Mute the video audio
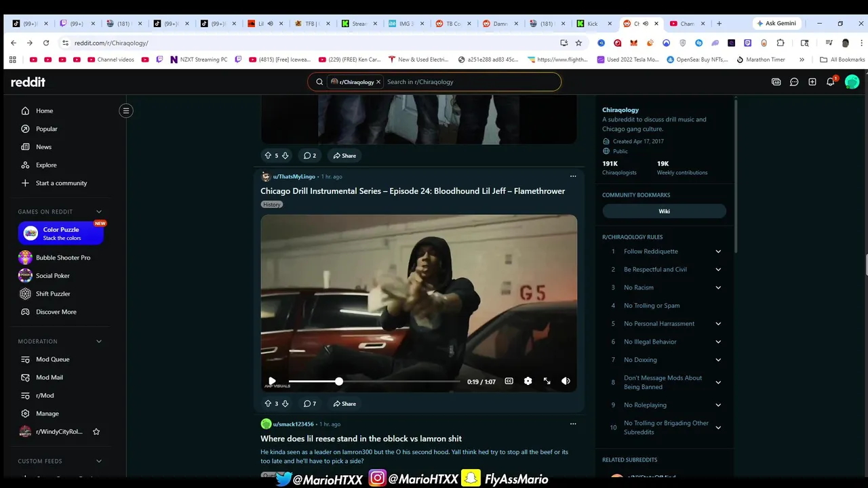Image resolution: width=868 pixels, height=488 pixels. click(x=566, y=381)
